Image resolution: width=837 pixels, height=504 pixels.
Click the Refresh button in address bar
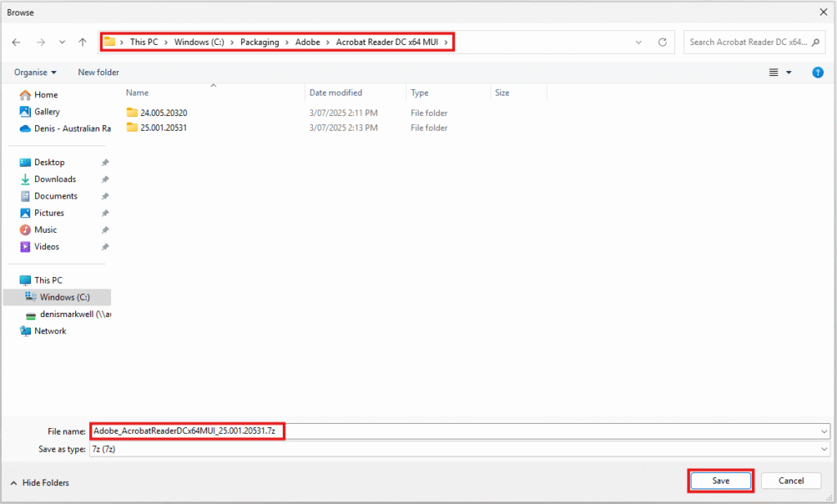(x=662, y=42)
